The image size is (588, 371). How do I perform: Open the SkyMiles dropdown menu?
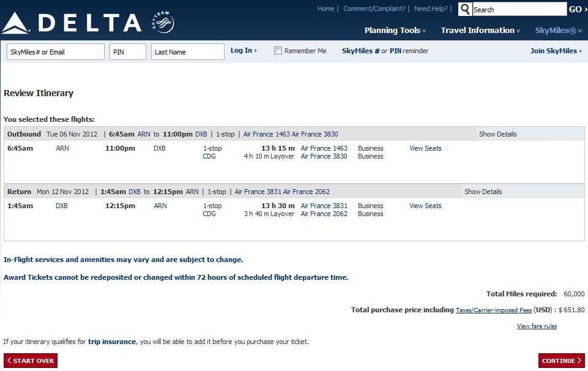pyautogui.click(x=559, y=30)
